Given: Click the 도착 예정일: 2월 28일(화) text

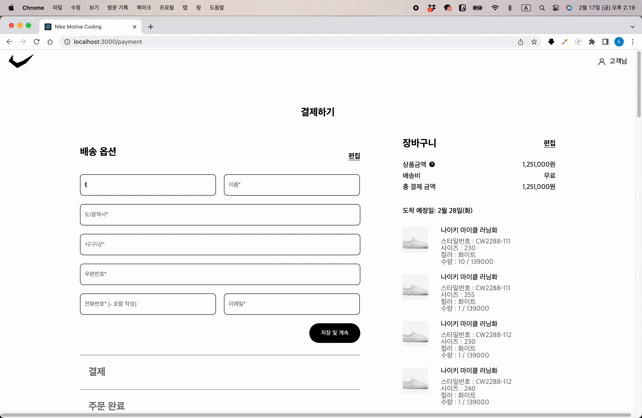Looking at the screenshot, I should [437, 210].
